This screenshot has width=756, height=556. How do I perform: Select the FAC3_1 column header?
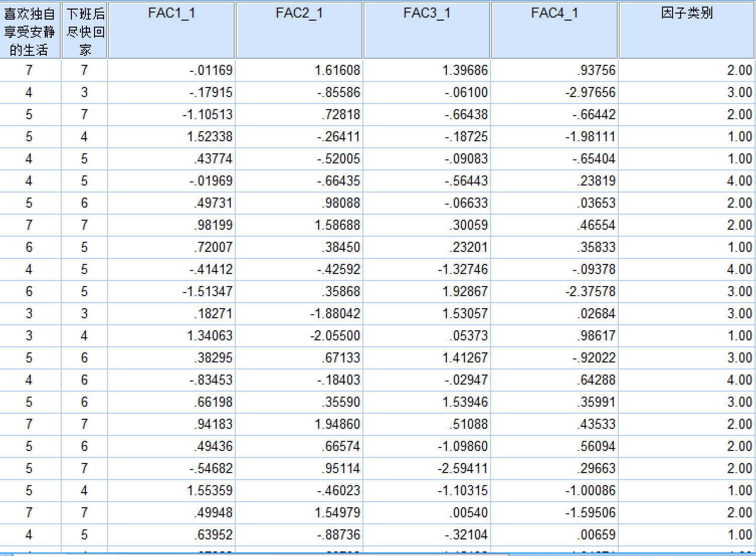[x=427, y=30]
